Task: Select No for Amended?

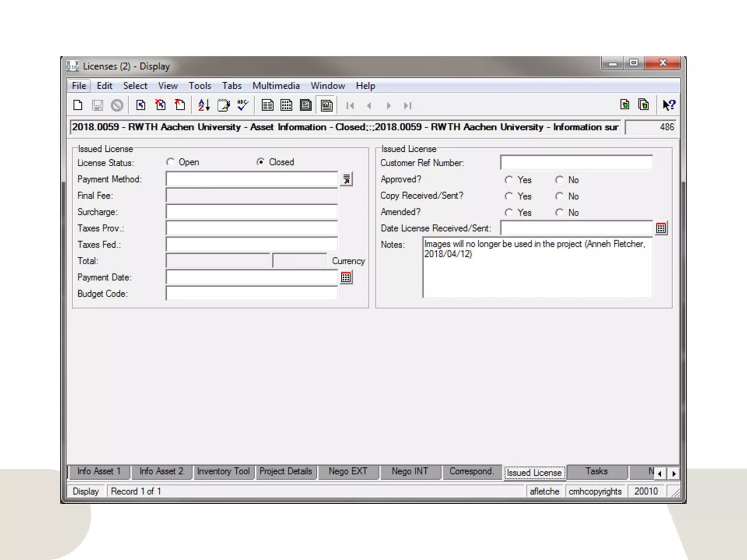Action: 559,213
